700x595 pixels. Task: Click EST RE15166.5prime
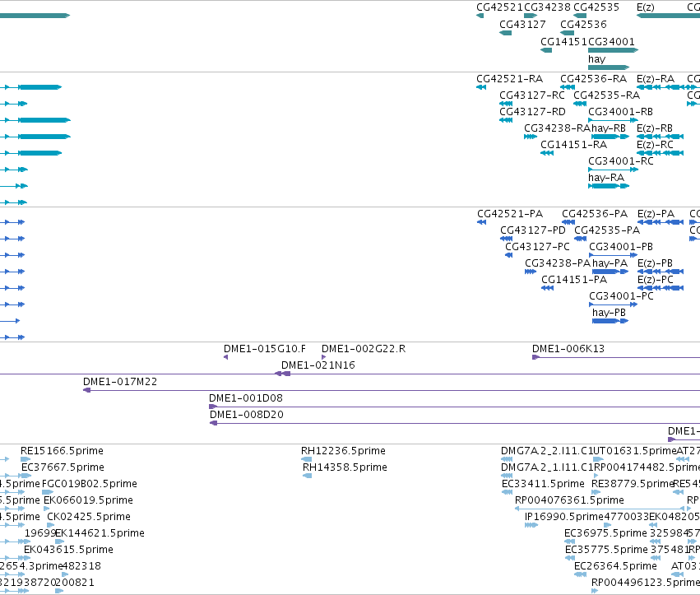coord(62,451)
